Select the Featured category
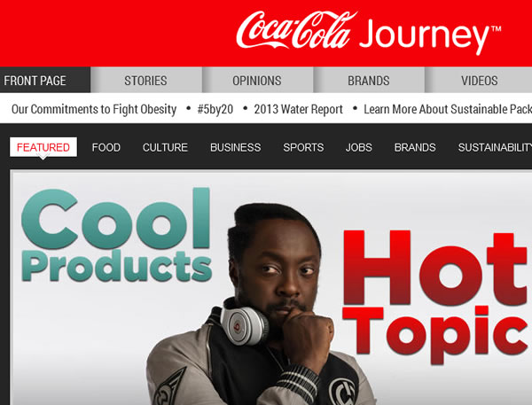 coord(43,147)
